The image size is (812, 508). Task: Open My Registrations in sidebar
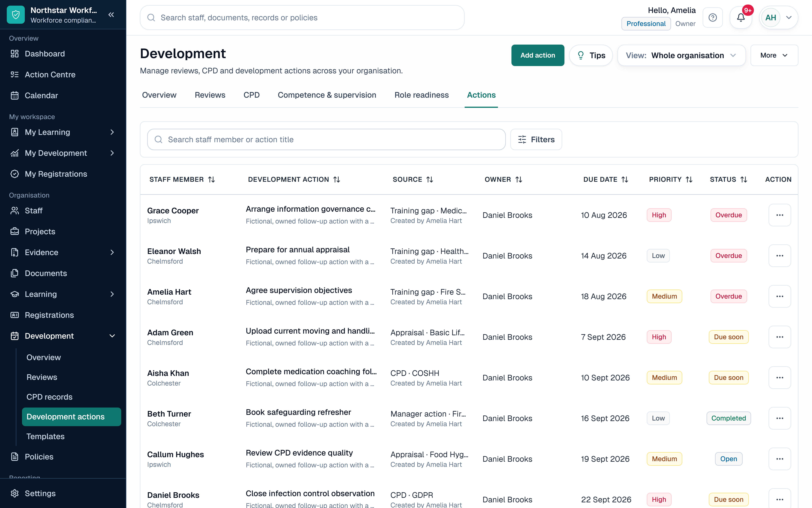click(63, 174)
